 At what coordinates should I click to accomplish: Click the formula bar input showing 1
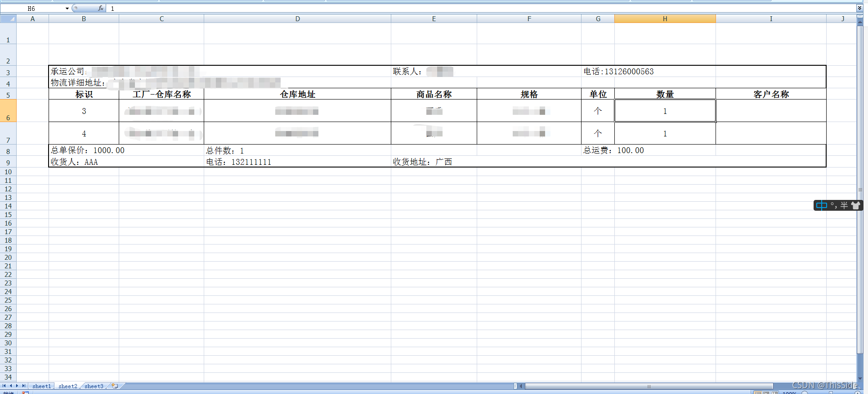[x=481, y=9]
